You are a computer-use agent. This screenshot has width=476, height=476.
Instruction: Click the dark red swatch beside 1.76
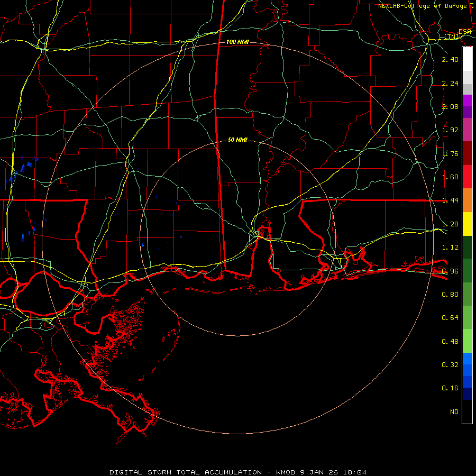click(x=467, y=153)
